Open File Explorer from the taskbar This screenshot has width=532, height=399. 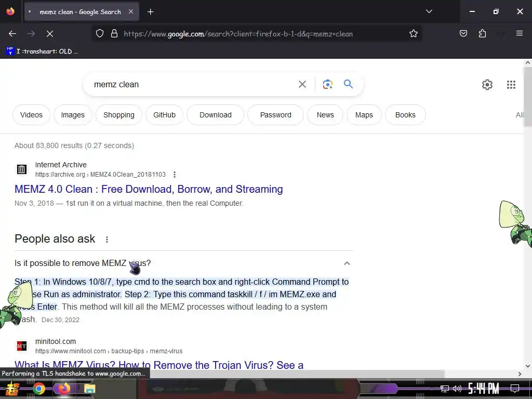click(x=89, y=389)
